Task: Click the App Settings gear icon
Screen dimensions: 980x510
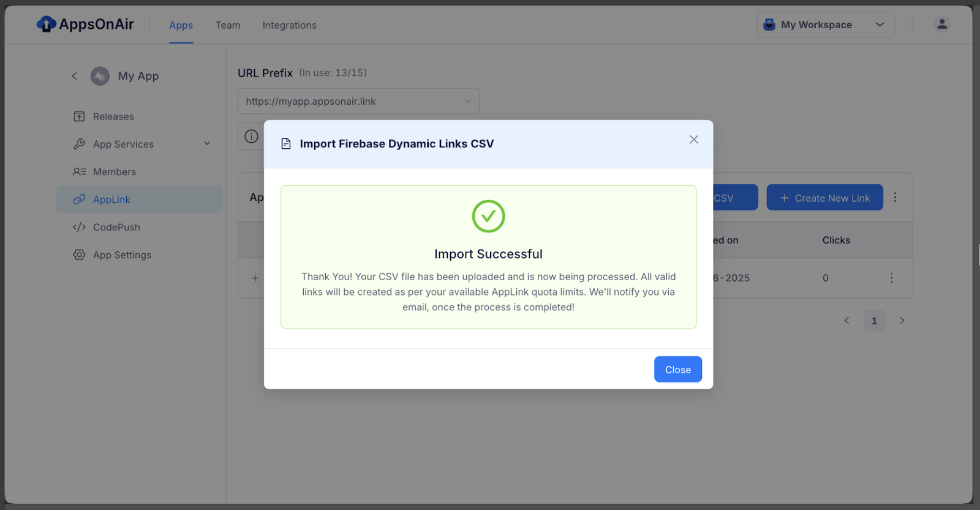Action: [x=79, y=254]
